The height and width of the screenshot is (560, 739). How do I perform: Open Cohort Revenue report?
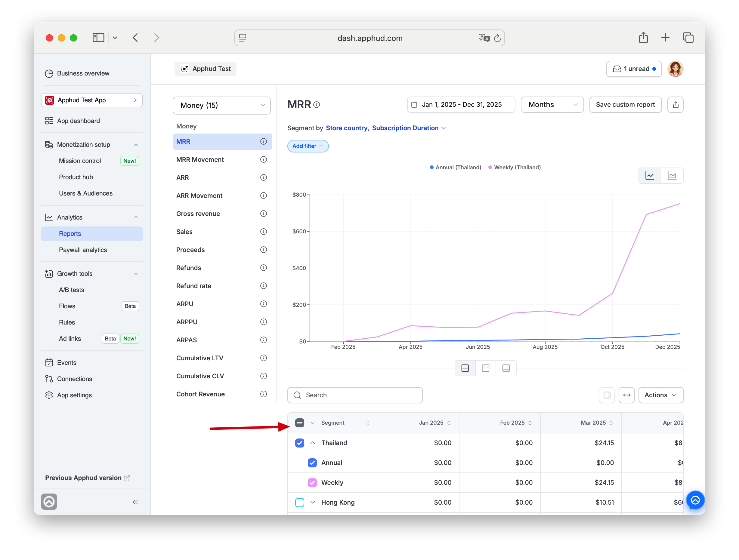click(200, 394)
